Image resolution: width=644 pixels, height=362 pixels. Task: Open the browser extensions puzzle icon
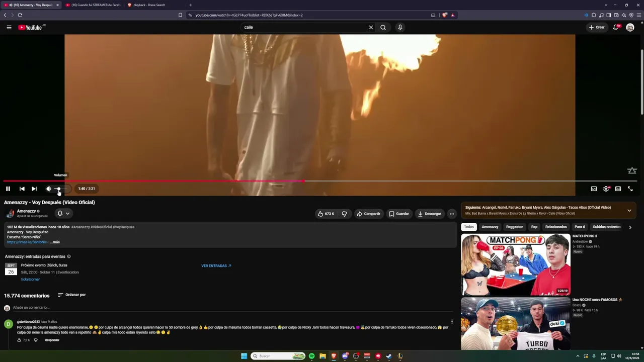[x=594, y=15]
